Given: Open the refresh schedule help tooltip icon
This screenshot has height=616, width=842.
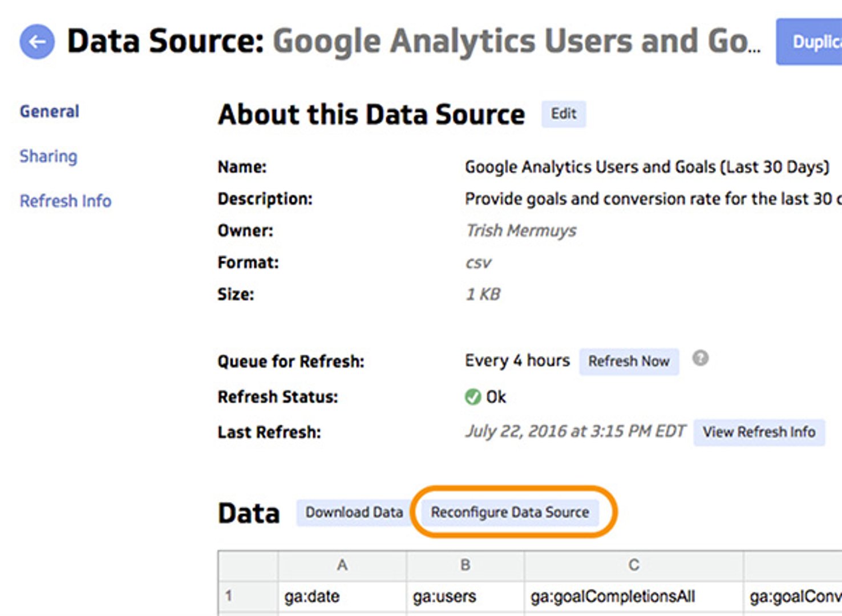Looking at the screenshot, I should point(701,358).
